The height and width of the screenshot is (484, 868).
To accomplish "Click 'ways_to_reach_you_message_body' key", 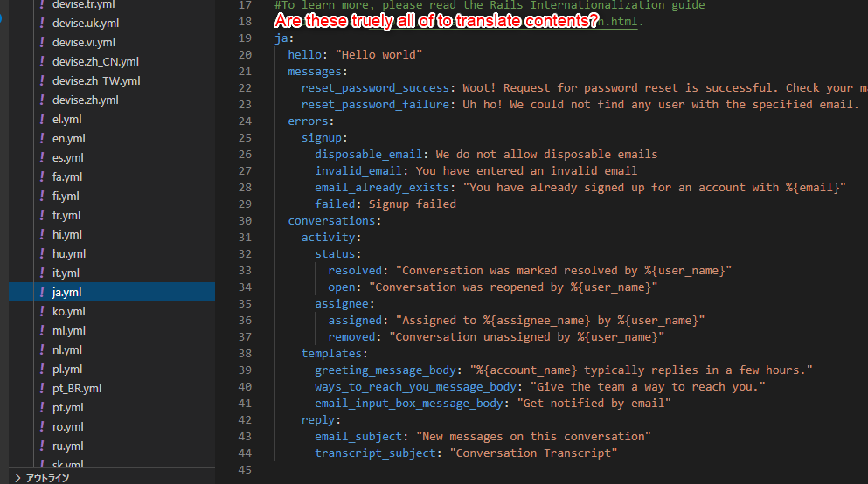I will tap(416, 387).
